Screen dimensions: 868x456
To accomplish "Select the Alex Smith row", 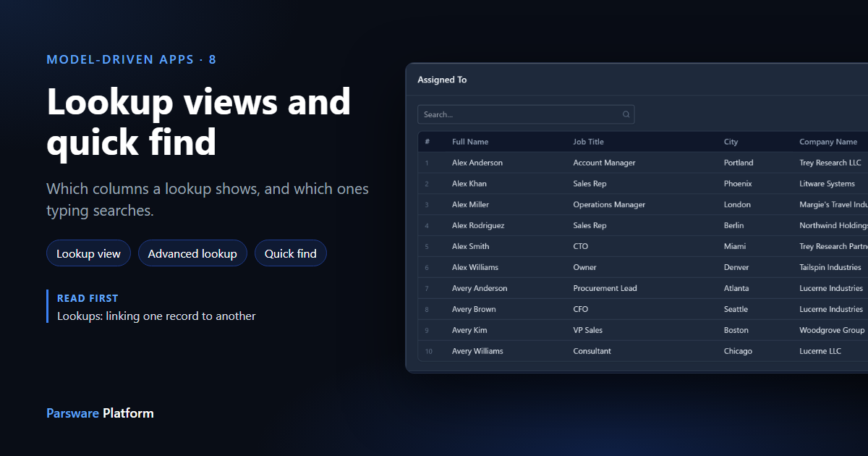I will click(643, 247).
